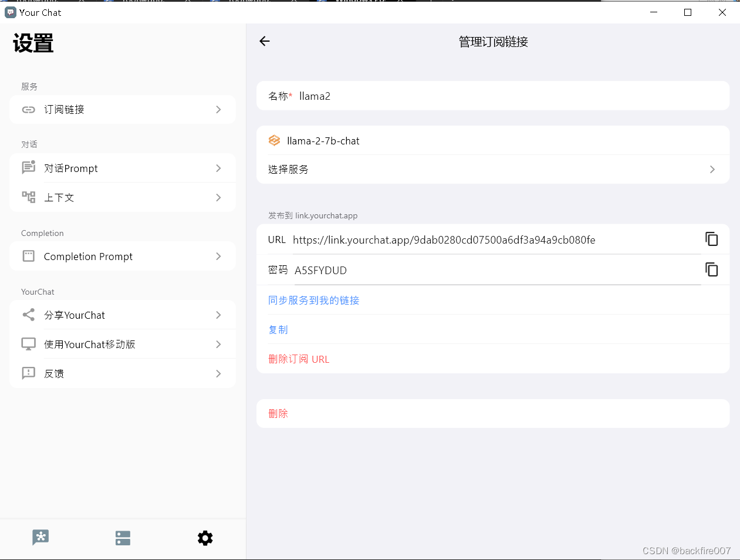Click 同步服务到我的链接 link
The image size is (740, 560).
[x=314, y=300]
